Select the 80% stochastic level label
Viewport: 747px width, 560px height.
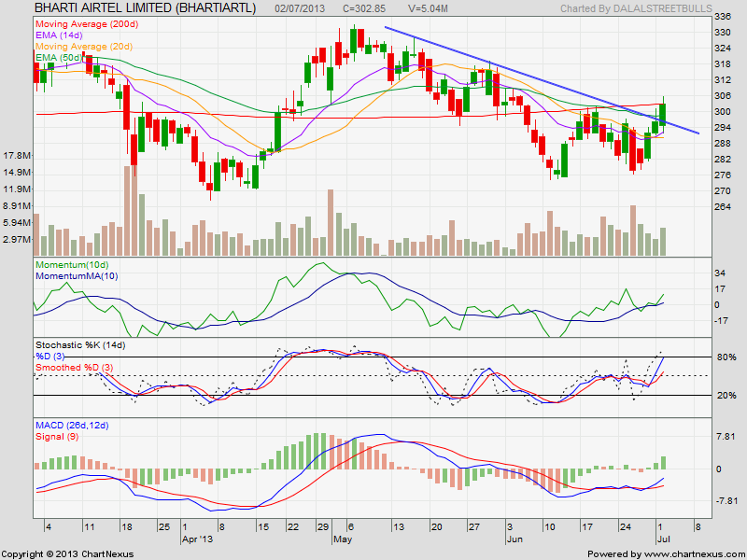[x=726, y=357]
